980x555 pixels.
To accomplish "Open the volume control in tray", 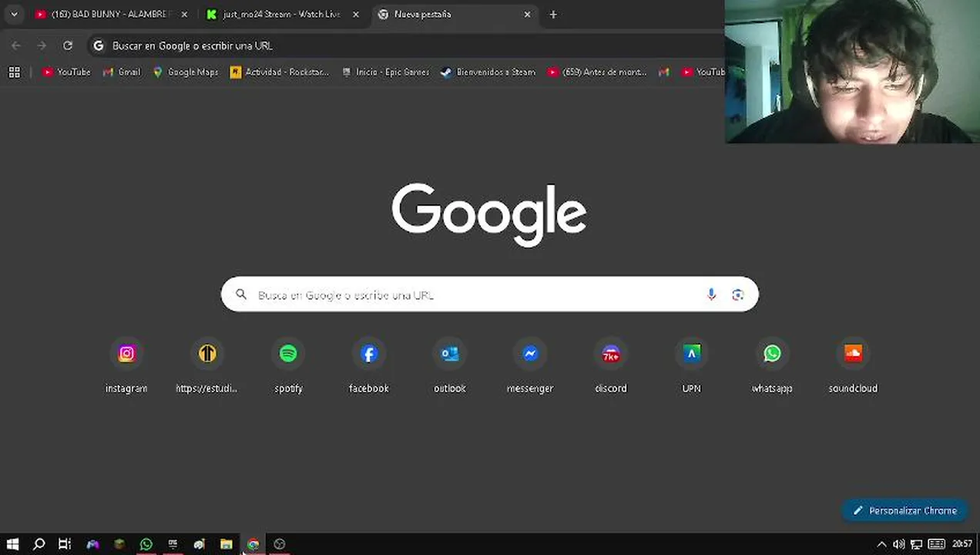I will 898,544.
